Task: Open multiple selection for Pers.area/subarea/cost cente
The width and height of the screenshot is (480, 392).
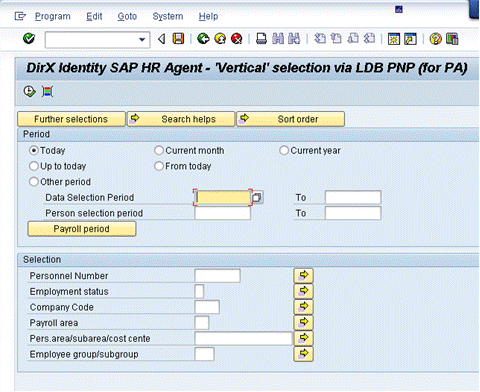Action: pyautogui.click(x=303, y=338)
